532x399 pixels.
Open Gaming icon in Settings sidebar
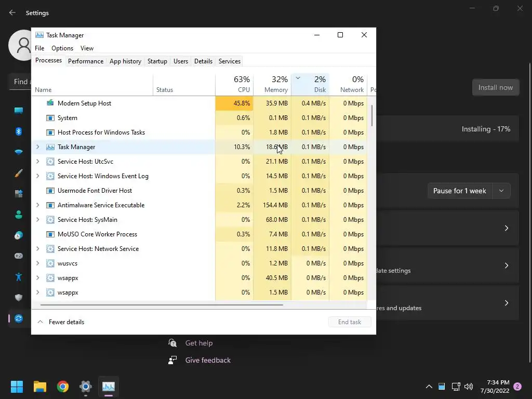(x=19, y=256)
